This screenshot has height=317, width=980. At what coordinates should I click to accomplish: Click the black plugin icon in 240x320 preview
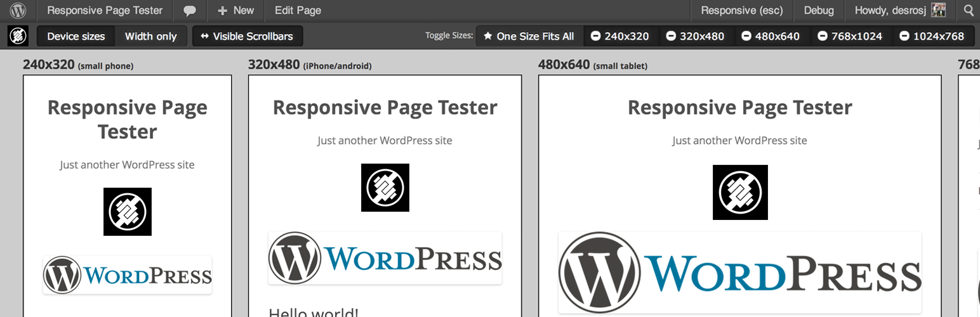point(128,212)
